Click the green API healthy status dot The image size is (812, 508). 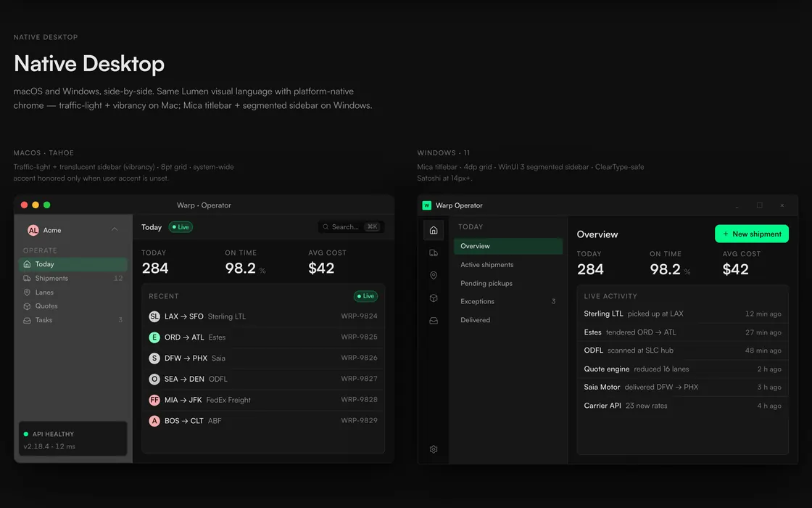coord(26,434)
